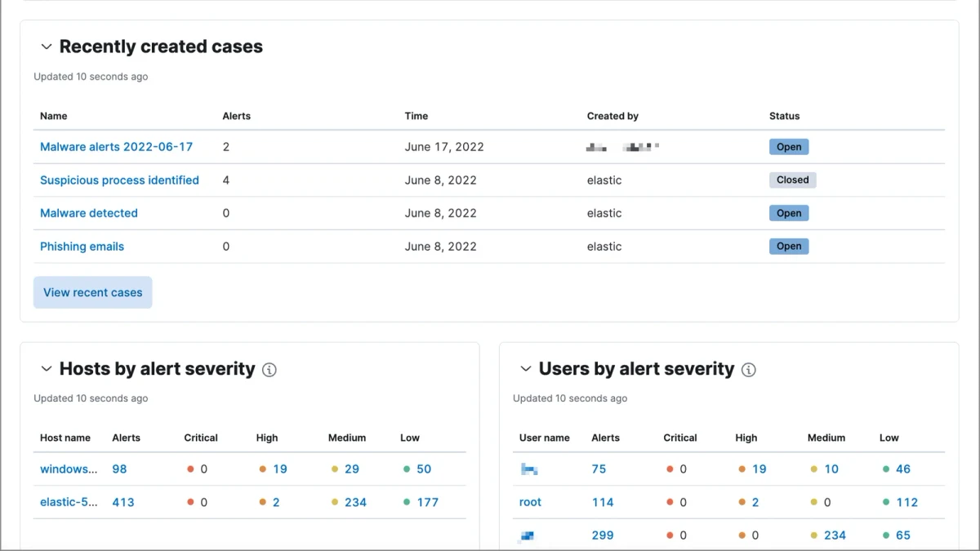
Task: Click High count 19 in the windows host row
Action: (280, 469)
